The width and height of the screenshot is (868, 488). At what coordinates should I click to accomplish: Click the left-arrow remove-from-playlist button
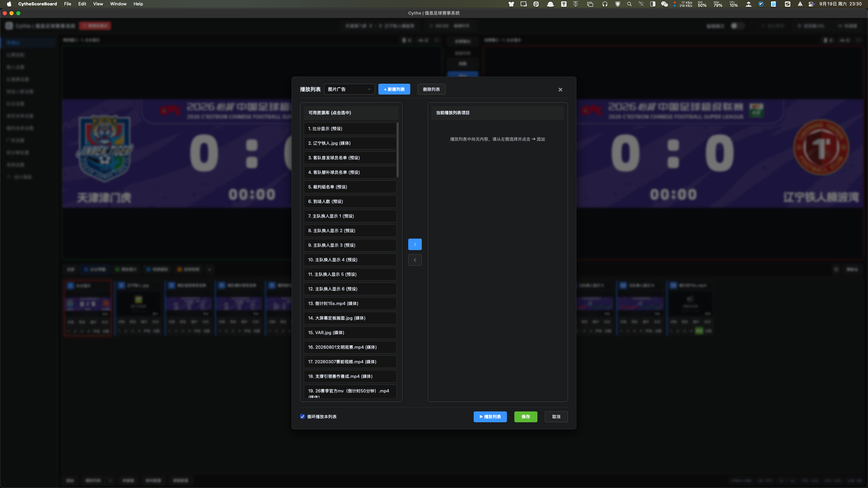click(415, 260)
